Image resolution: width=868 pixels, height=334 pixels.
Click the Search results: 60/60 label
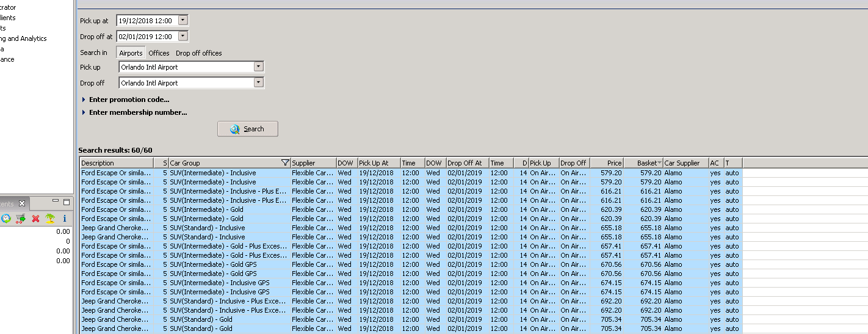(x=115, y=150)
